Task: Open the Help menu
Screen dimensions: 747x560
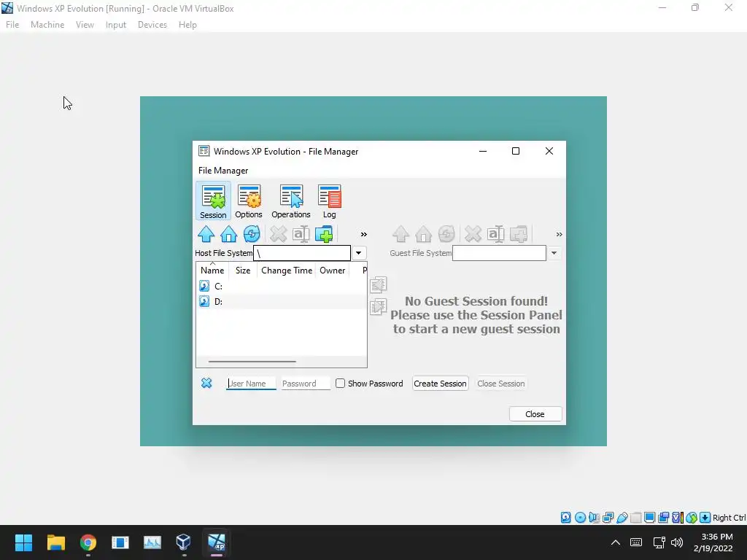Action: pyautogui.click(x=187, y=25)
